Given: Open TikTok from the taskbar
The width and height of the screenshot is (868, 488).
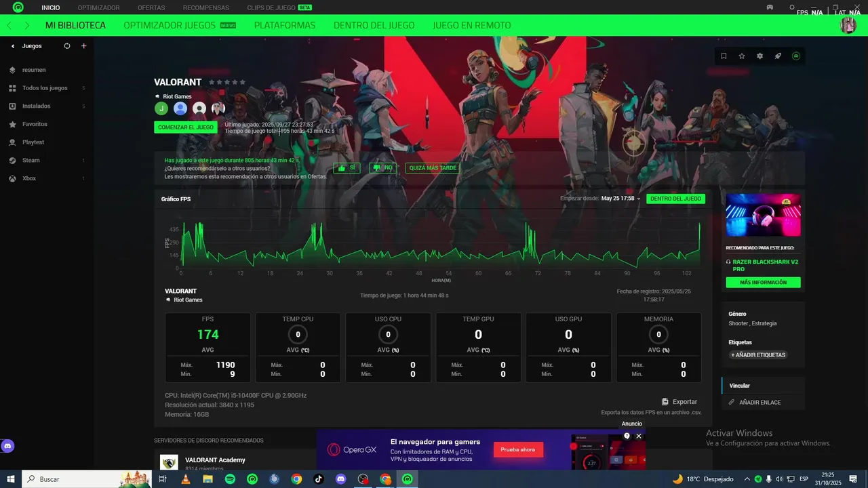Looking at the screenshot, I should click(319, 479).
